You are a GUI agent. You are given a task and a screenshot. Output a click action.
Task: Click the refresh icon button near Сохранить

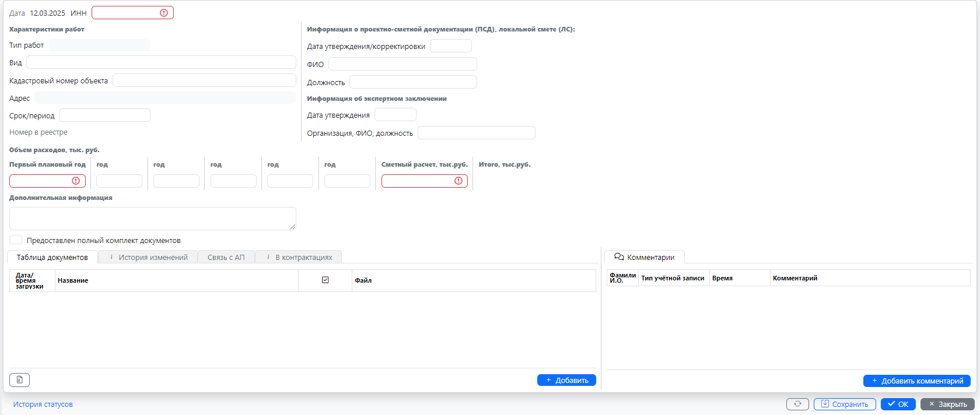point(797,404)
